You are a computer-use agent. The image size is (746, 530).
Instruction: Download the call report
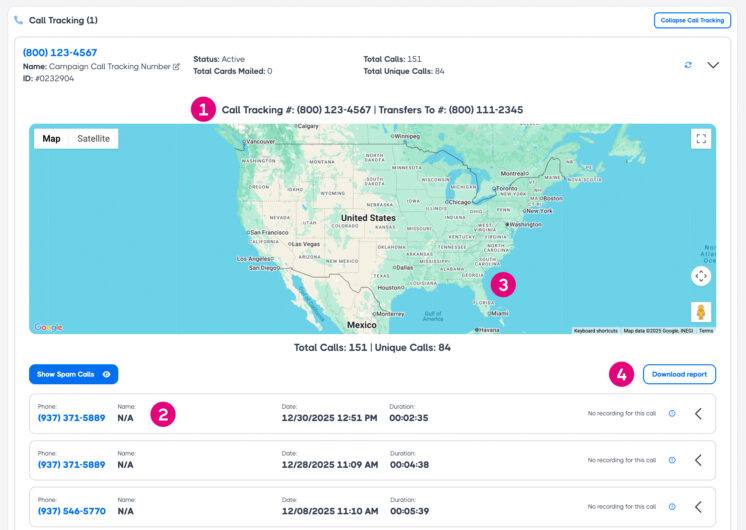(x=679, y=374)
